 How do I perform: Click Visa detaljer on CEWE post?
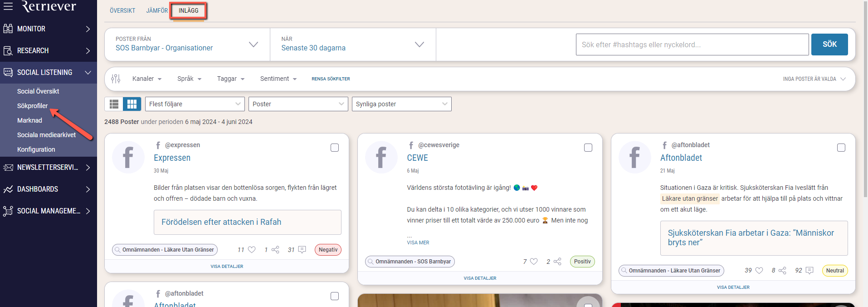pos(480,278)
